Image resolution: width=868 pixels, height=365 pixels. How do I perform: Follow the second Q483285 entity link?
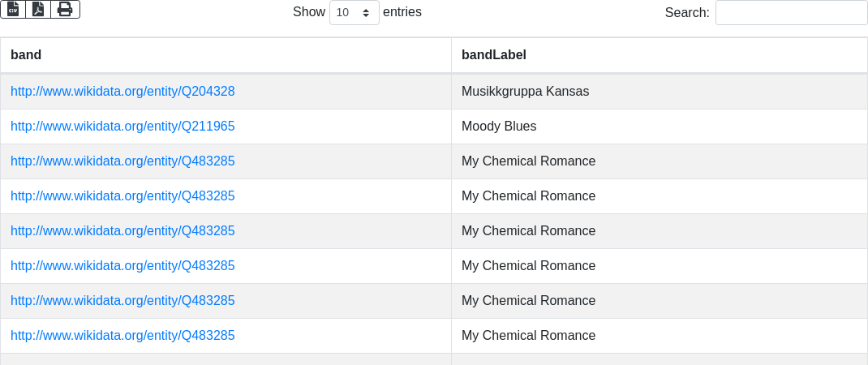[122, 196]
